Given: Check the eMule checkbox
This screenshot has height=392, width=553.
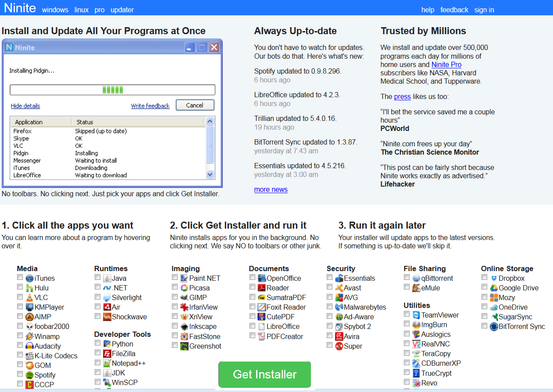Looking at the screenshot, I should click(x=407, y=287).
